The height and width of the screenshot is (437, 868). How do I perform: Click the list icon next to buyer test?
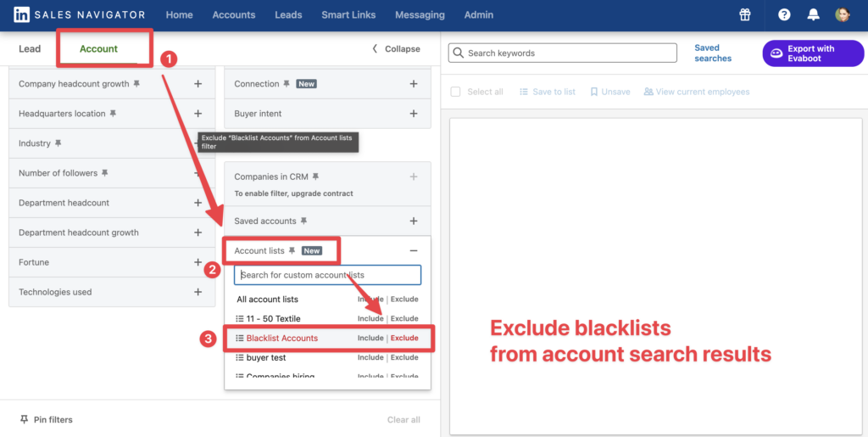click(240, 357)
